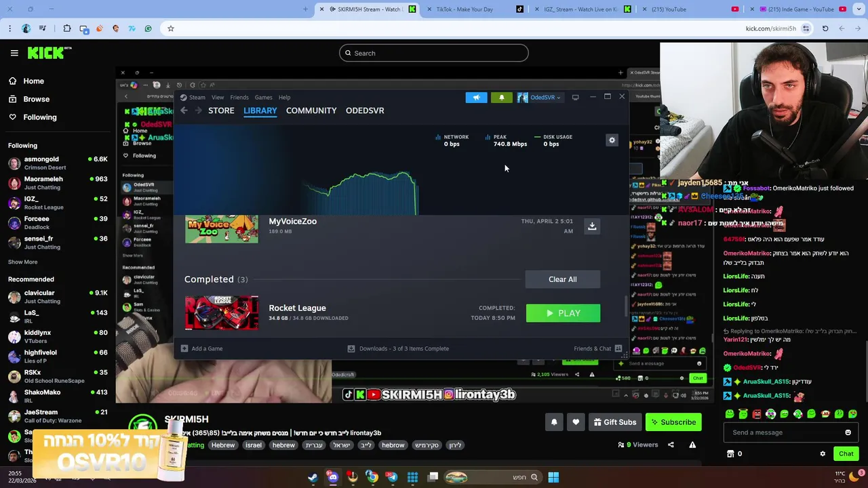The width and height of the screenshot is (868, 488).
Task: Open Friends menu in Steam window
Action: pyautogui.click(x=239, y=98)
